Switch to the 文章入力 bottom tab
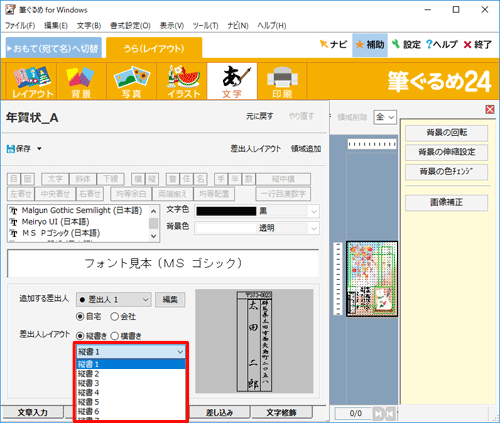Image resolution: width=500 pixels, height=423 pixels. click(32, 412)
